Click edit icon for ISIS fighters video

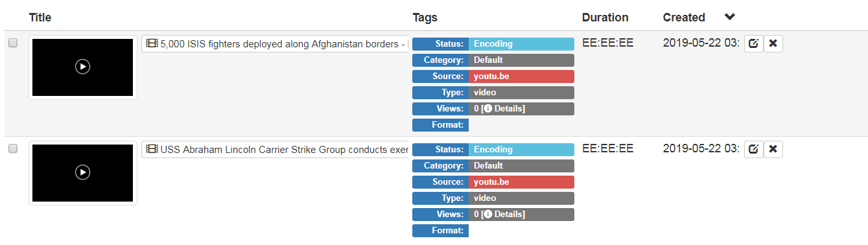[753, 43]
